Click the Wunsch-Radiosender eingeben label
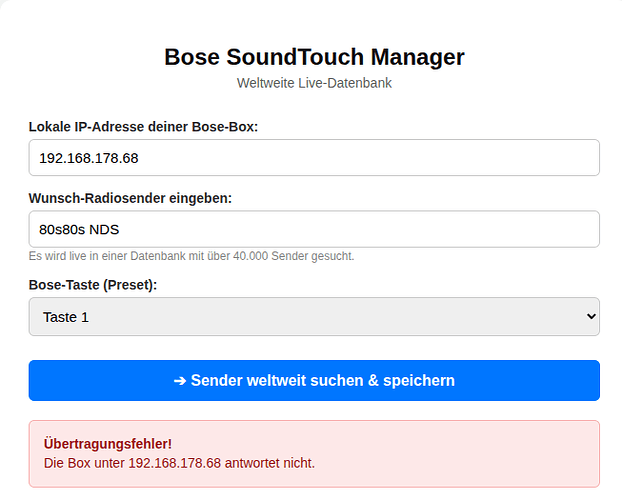The height and width of the screenshot is (500, 622). point(130,198)
